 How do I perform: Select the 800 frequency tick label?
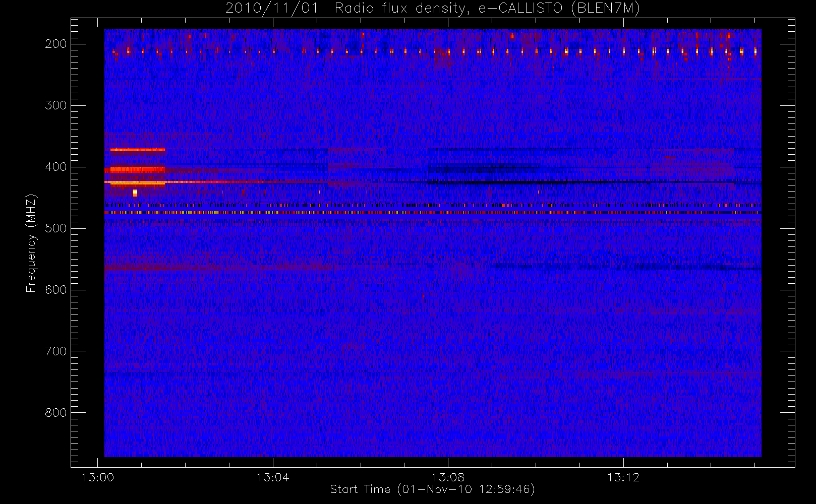pyautogui.click(x=56, y=413)
